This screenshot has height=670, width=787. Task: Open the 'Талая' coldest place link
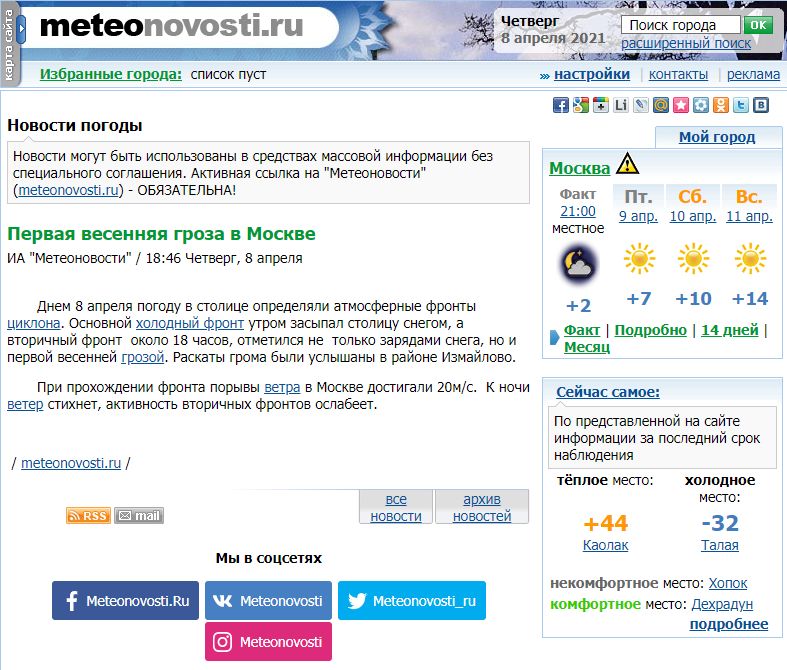720,545
